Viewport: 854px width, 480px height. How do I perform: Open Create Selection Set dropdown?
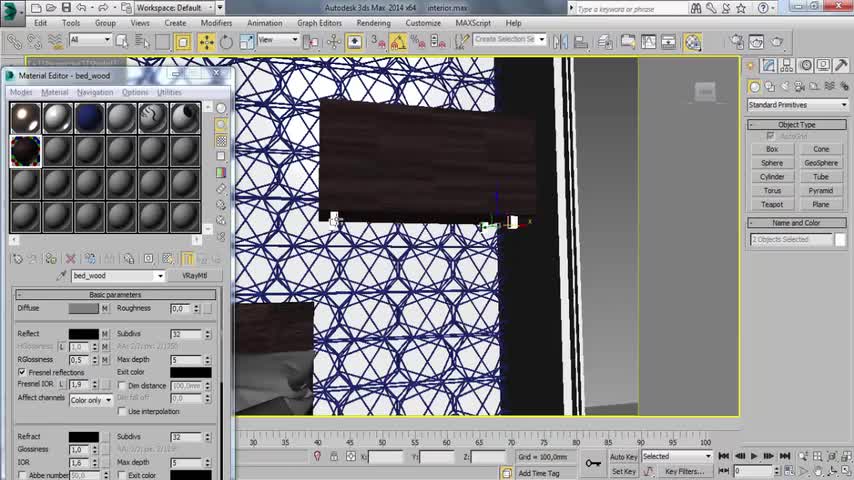[541, 39]
